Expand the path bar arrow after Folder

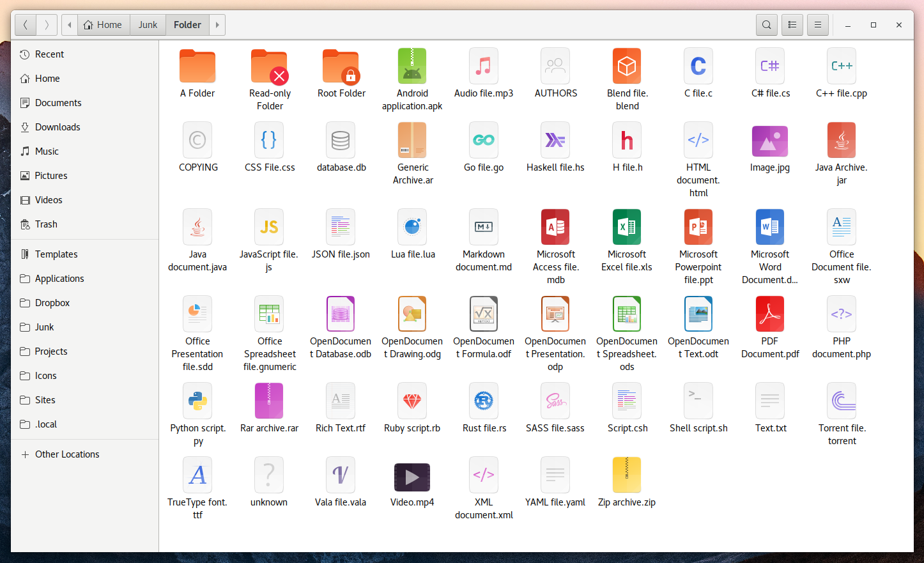coord(217,24)
